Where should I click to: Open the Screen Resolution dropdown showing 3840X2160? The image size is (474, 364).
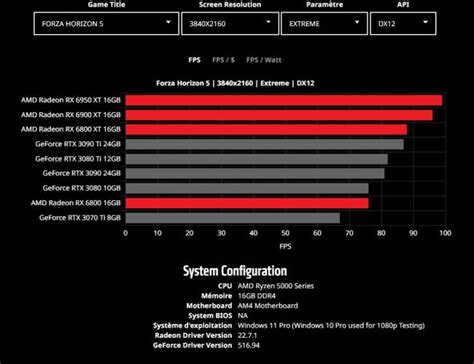coord(230,23)
